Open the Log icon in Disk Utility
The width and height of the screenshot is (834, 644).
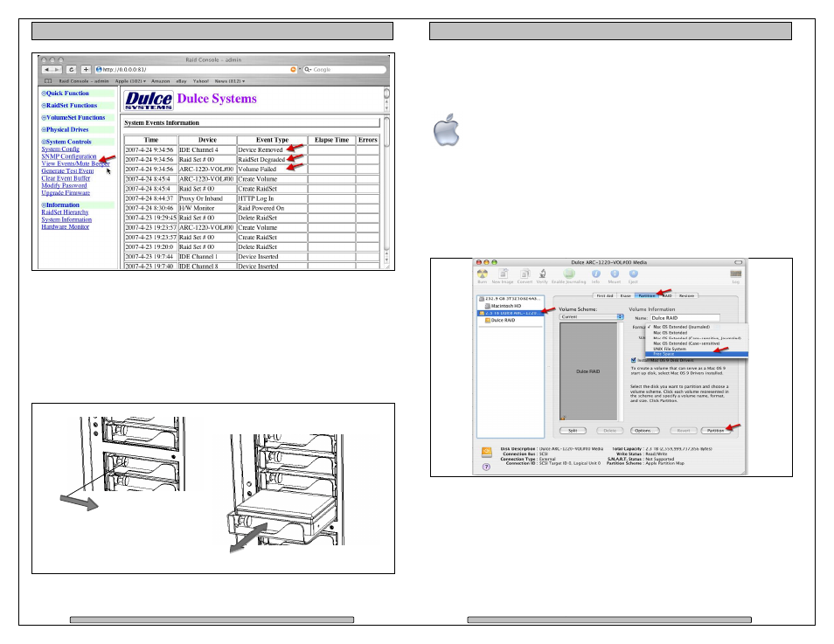[735, 274]
